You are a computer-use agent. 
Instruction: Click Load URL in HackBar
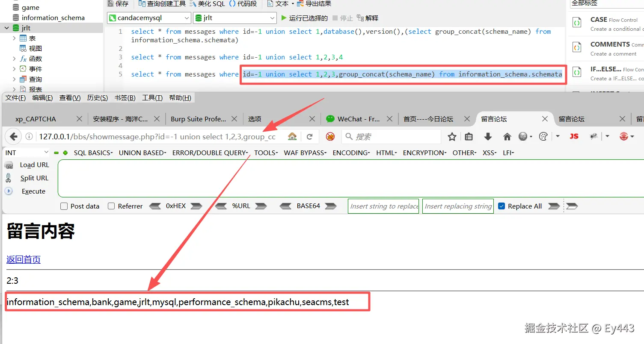point(34,165)
